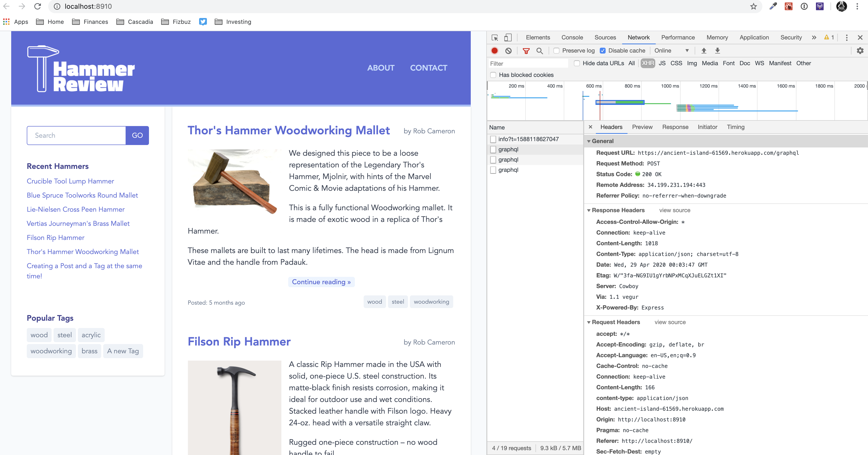Switch to the Console tab

click(x=572, y=38)
